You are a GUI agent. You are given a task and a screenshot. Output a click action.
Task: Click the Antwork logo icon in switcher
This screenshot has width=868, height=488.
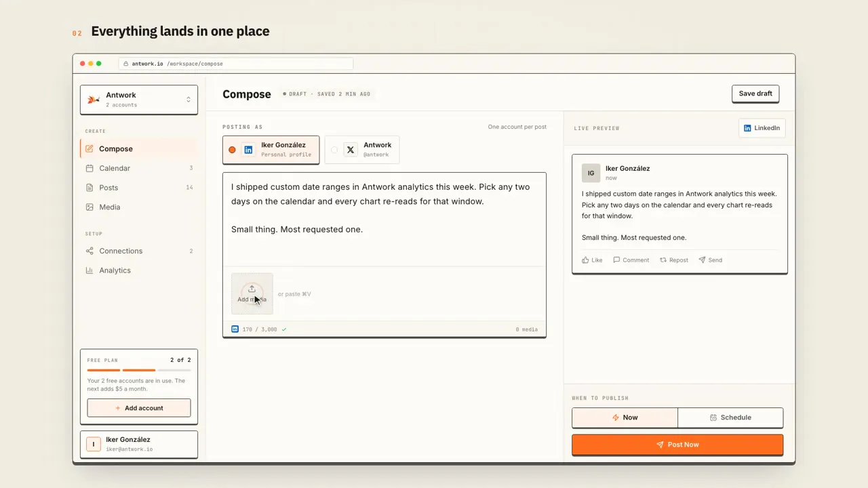(94, 100)
